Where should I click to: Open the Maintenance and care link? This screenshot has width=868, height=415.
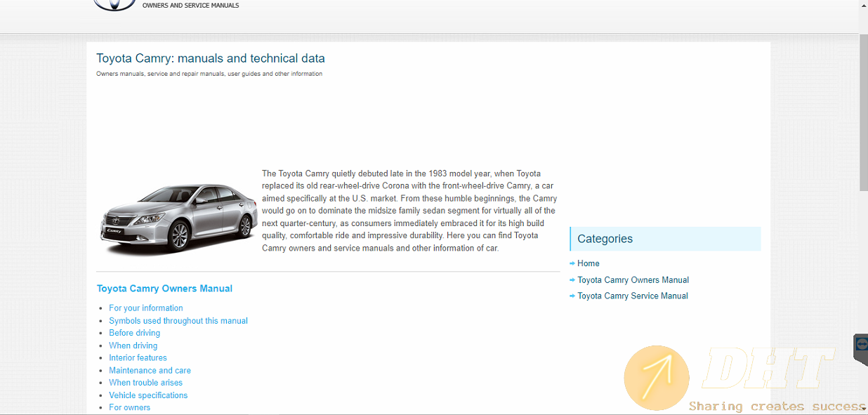pyautogui.click(x=150, y=371)
